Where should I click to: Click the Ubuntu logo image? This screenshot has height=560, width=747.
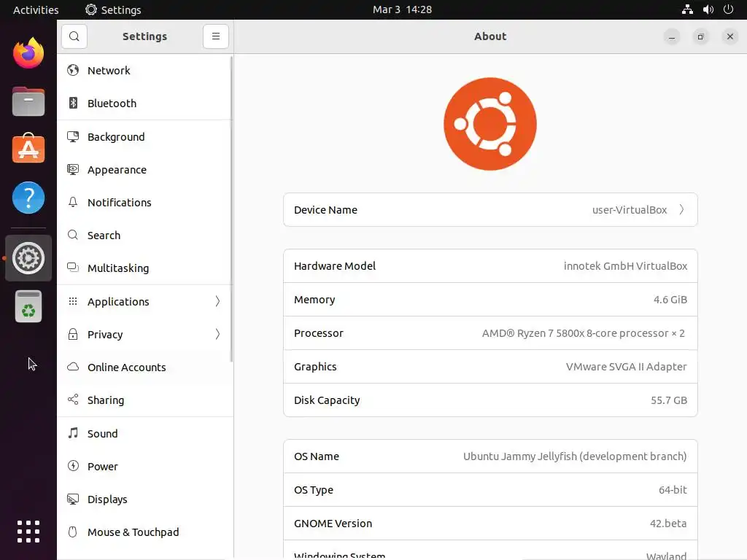[x=489, y=124]
